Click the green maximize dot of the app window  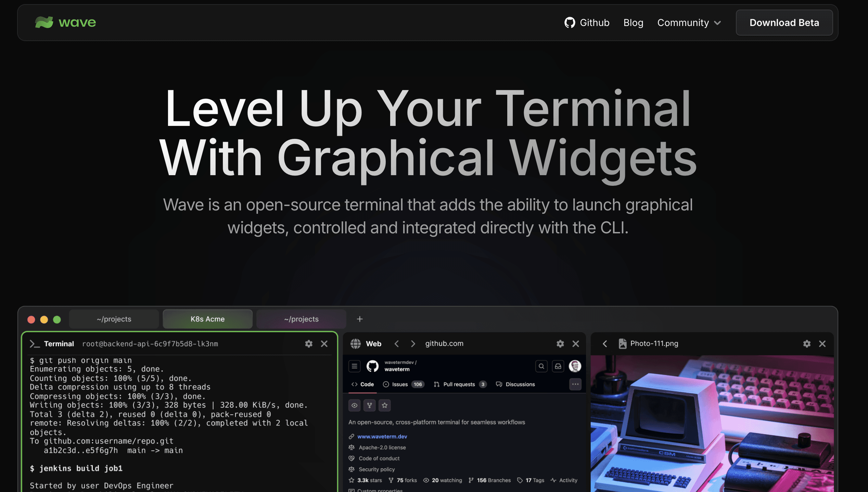click(x=57, y=319)
